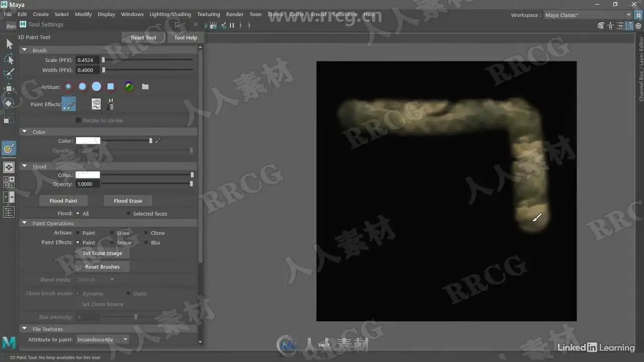Choose the Paint Selection tool
The height and width of the screenshot is (362, 644).
9,74
